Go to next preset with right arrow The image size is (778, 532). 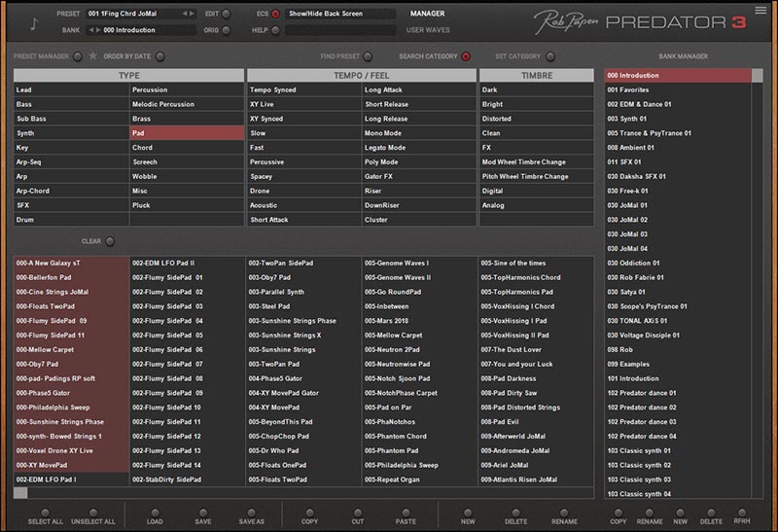192,14
